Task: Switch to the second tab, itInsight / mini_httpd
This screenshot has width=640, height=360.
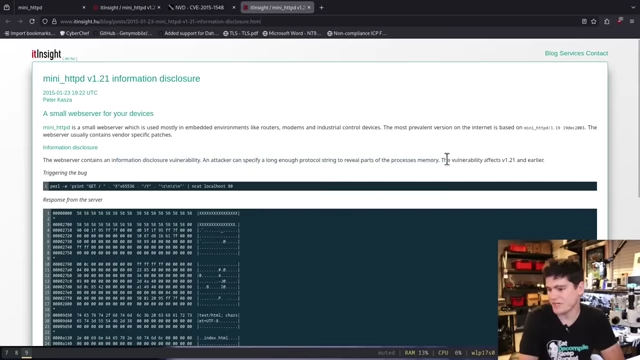Action: [127, 7]
